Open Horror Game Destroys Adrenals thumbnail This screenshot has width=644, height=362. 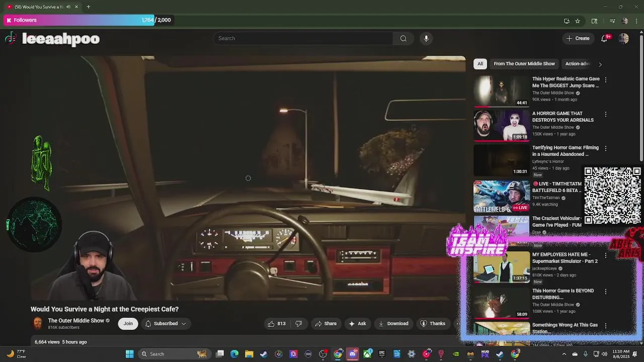coord(502,125)
